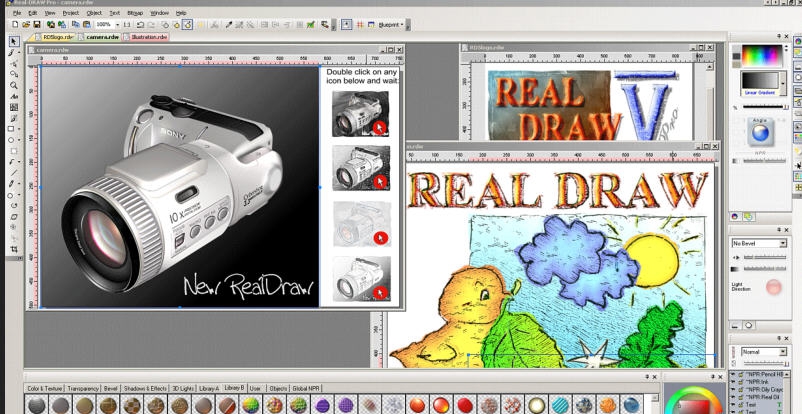Viewport: 802px width, 414px height.
Task: Select the arrow selection tool
Action: 14,41
